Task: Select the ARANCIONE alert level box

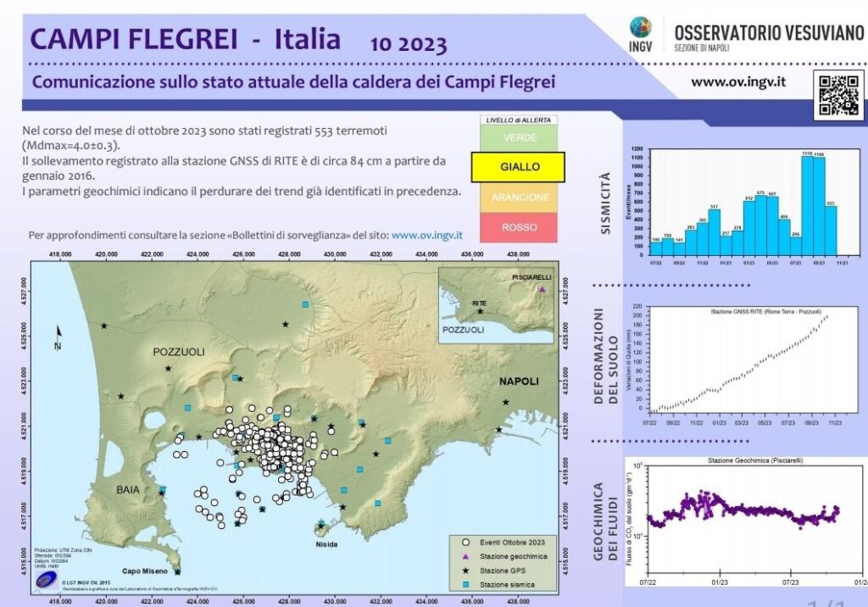Action: pos(519,198)
